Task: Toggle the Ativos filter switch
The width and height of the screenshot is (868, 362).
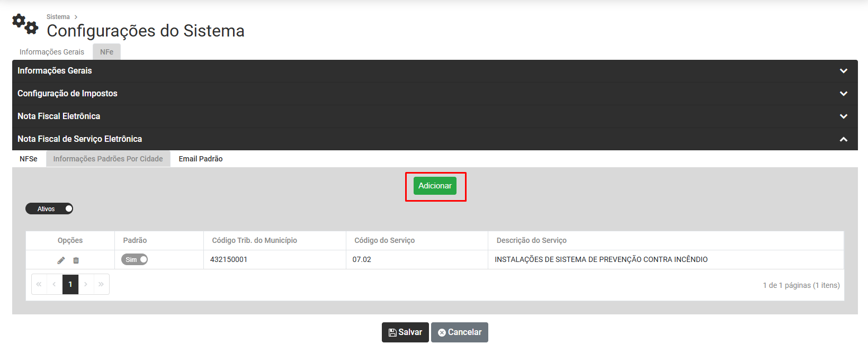Action: (x=49, y=209)
